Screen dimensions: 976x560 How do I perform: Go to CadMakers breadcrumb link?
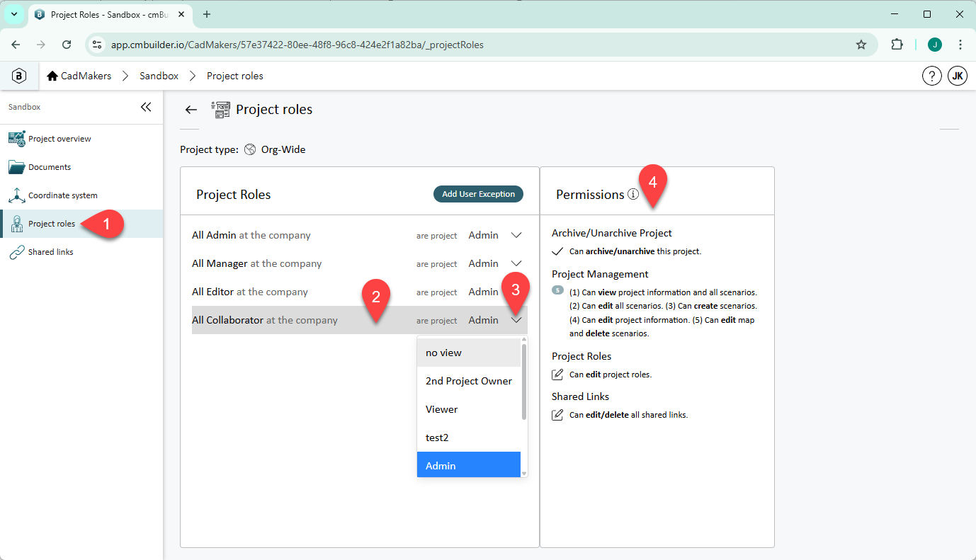[x=86, y=76]
